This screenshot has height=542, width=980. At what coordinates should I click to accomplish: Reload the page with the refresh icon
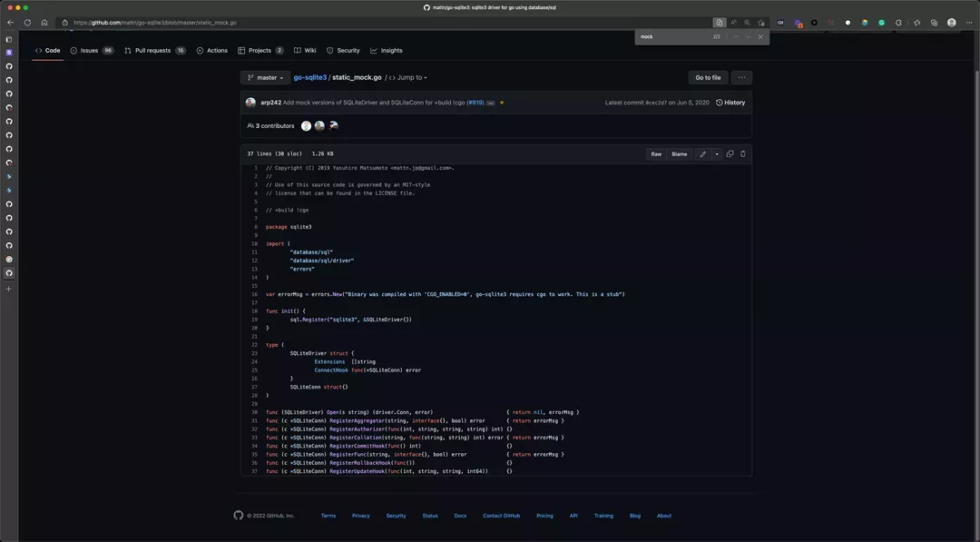(x=27, y=23)
